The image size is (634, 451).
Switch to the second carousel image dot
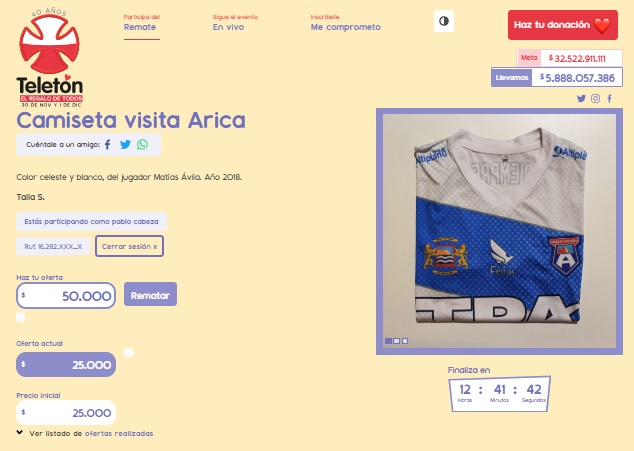point(397,341)
